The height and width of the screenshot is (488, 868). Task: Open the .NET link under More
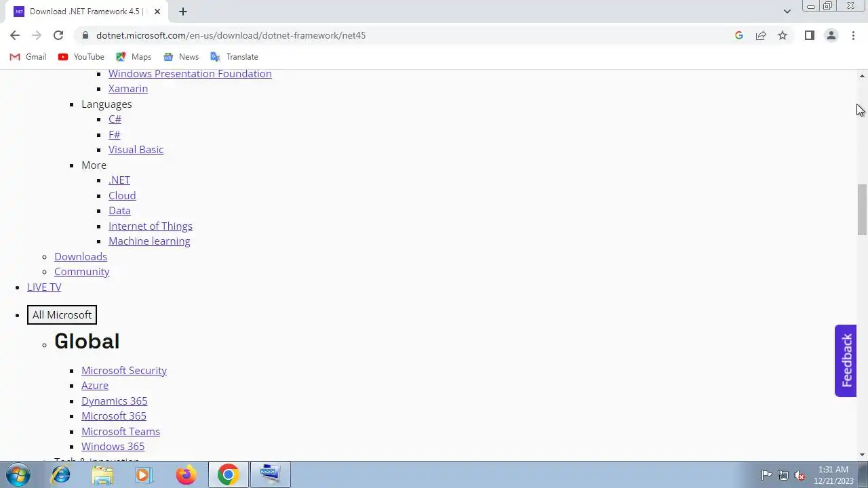click(119, 180)
